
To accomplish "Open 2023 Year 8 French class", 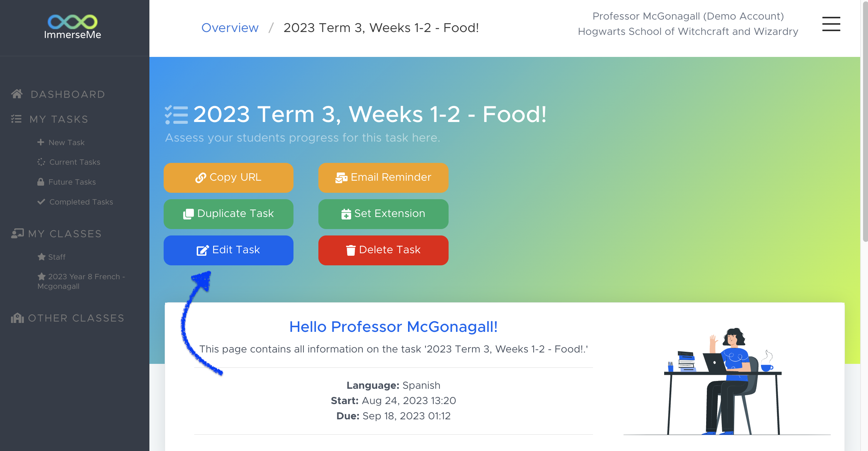I will (81, 281).
